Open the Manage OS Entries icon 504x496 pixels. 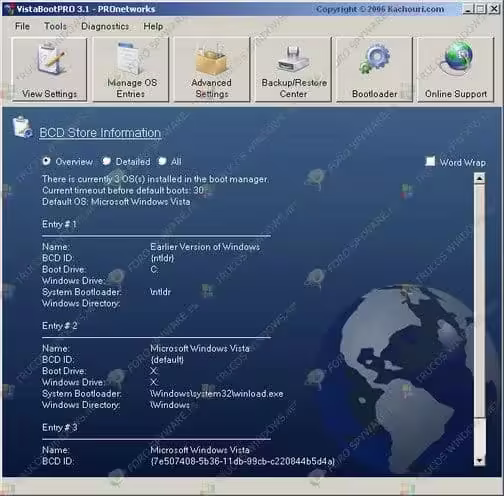[x=130, y=58]
